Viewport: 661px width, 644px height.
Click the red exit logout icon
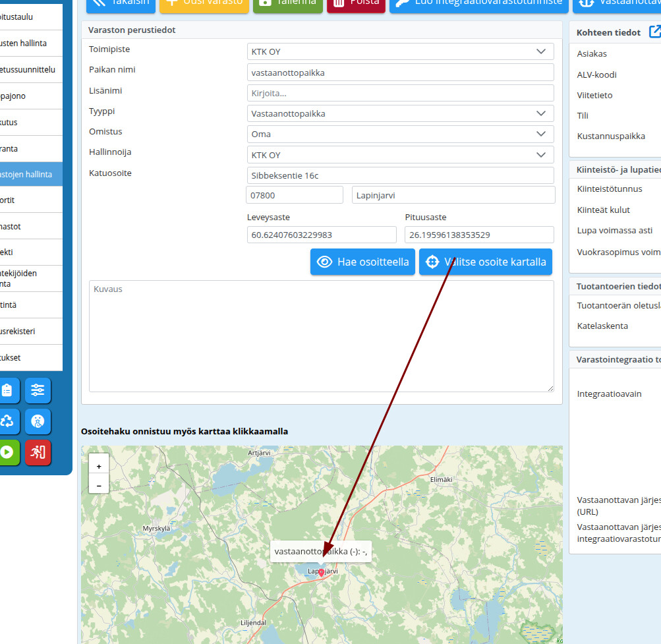[x=38, y=452]
